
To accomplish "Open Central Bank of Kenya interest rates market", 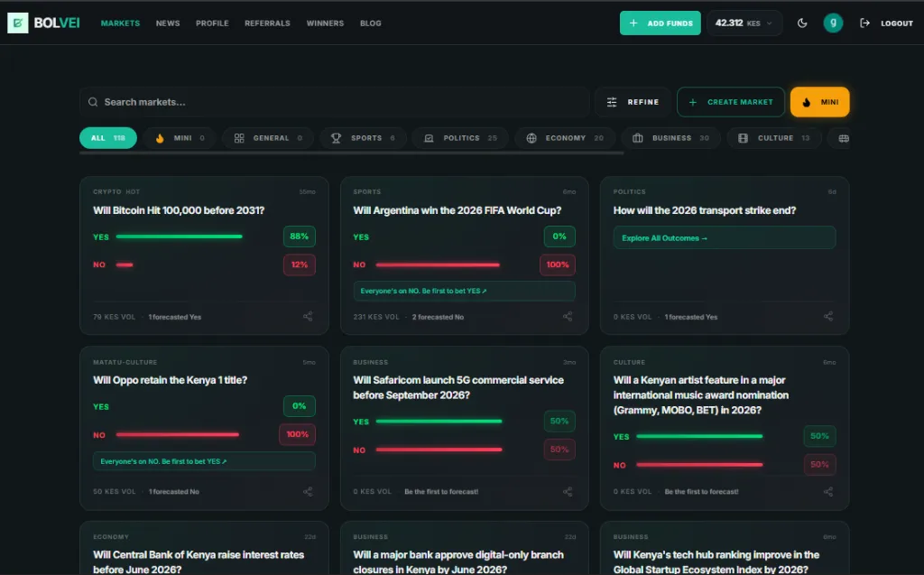I will pos(199,561).
